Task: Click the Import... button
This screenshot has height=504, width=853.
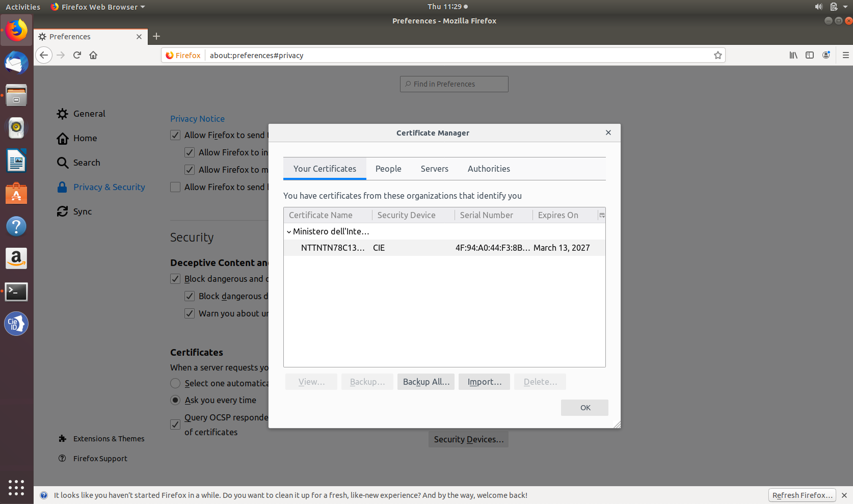Action: click(x=485, y=382)
